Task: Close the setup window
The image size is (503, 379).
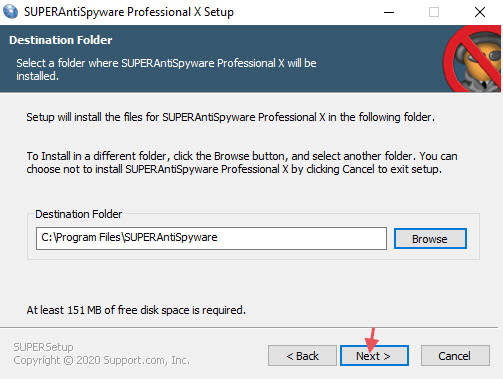Action: pos(480,12)
